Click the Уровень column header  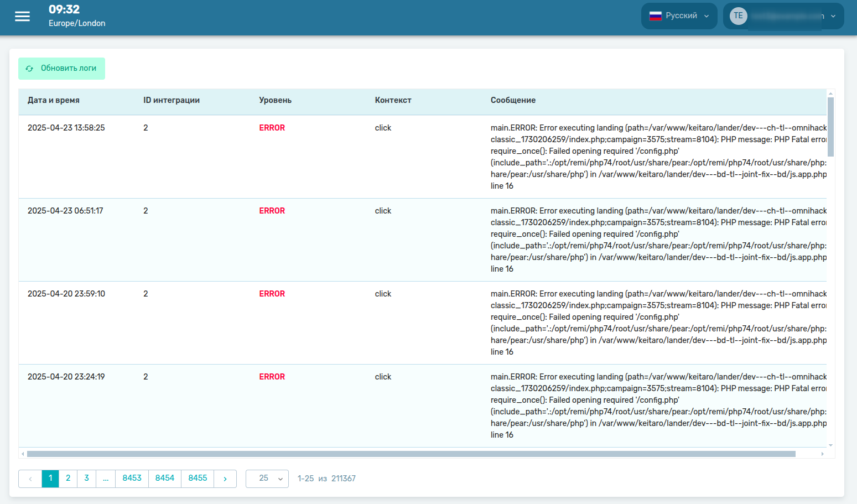[x=275, y=100]
